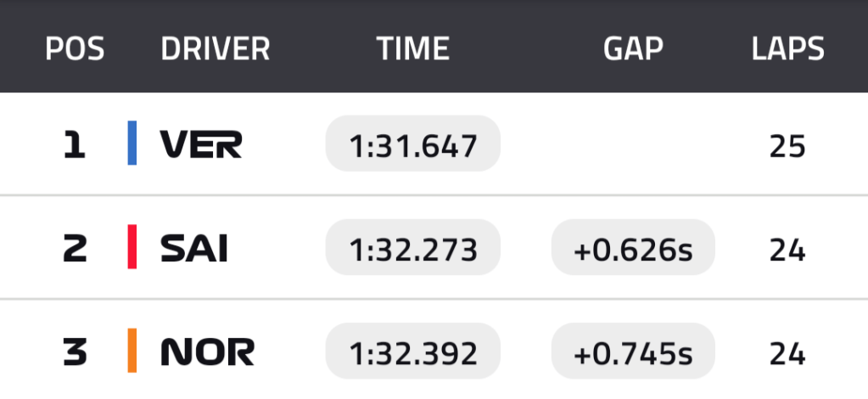Click position number 1
Screen dimensions: 868x399
point(75,146)
